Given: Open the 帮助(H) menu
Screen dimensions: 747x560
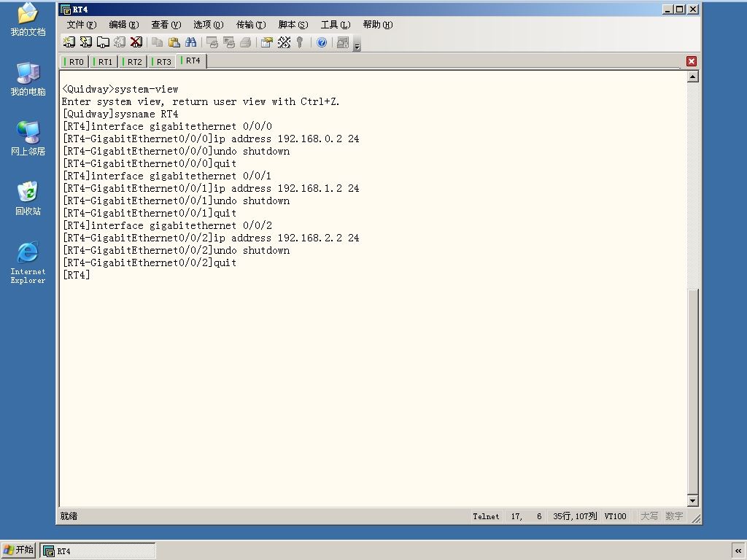Looking at the screenshot, I should click(378, 24).
